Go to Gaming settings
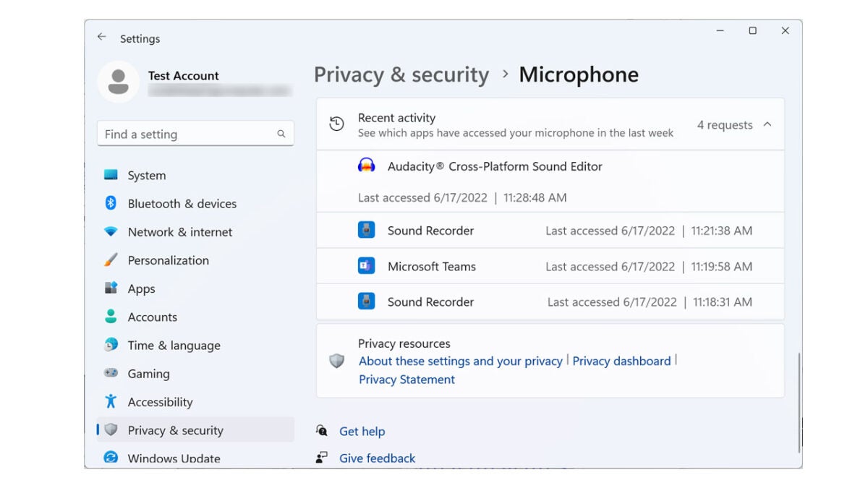Viewport: 868px width, 488px height. 195,373
